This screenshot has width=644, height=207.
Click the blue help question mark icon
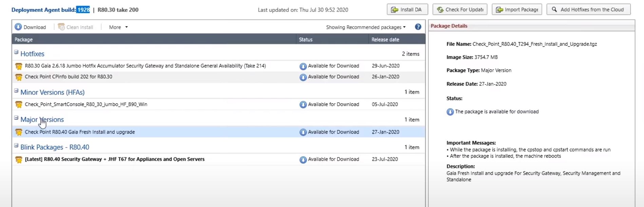tap(418, 27)
